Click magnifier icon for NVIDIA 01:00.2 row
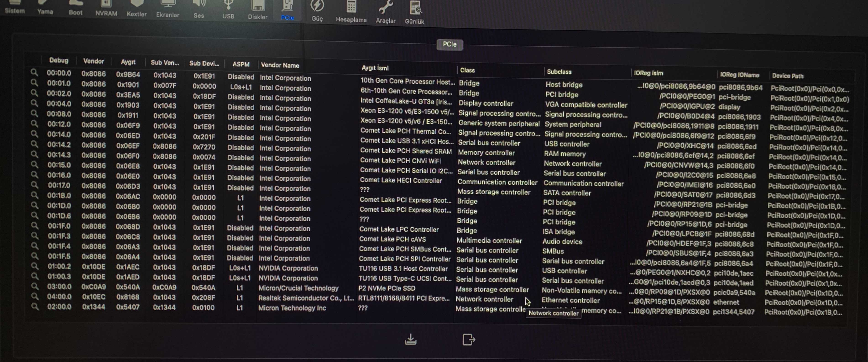Viewport: 868px width, 362px height. (x=35, y=266)
